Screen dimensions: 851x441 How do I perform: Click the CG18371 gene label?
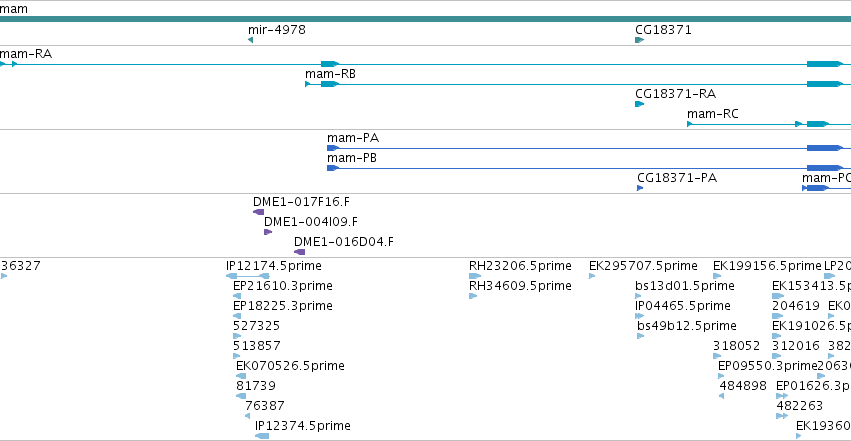pyautogui.click(x=663, y=30)
